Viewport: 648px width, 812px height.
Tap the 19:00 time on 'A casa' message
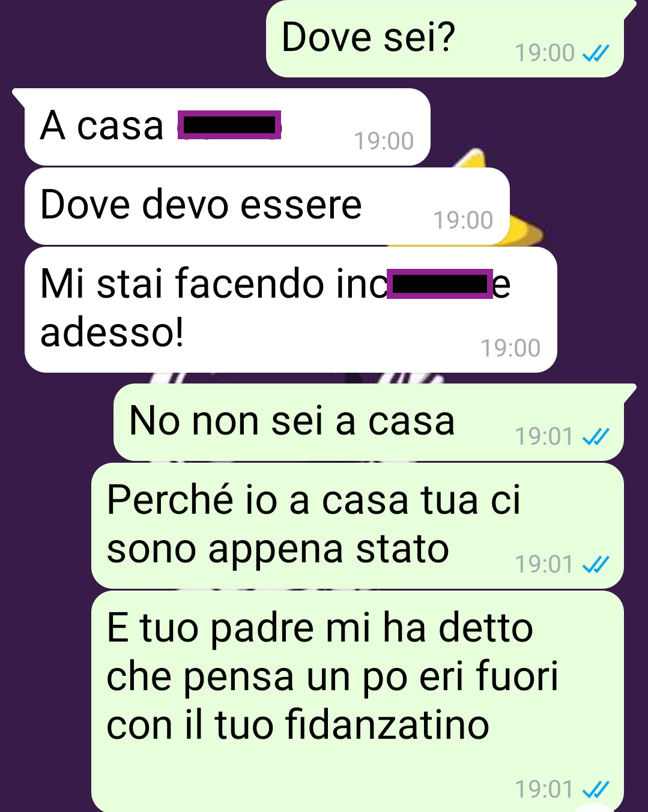384,142
